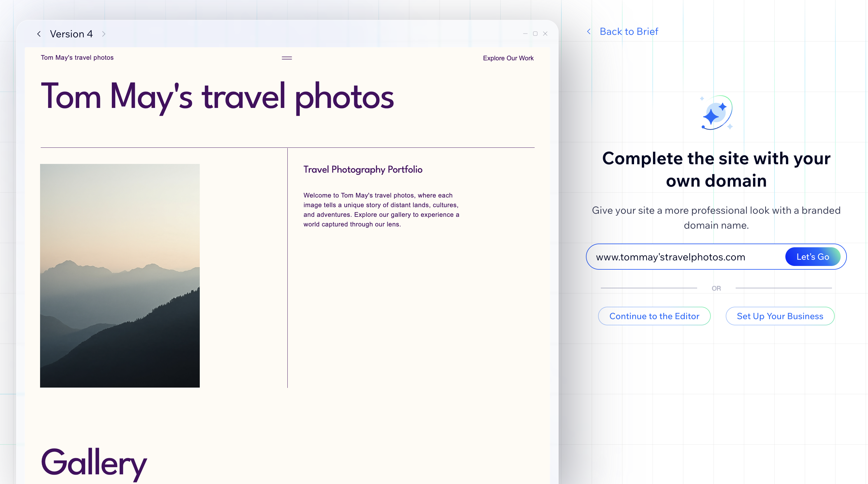This screenshot has height=484, width=868.
Task: Click the Tom May's travel photos site logo
Action: (x=77, y=58)
